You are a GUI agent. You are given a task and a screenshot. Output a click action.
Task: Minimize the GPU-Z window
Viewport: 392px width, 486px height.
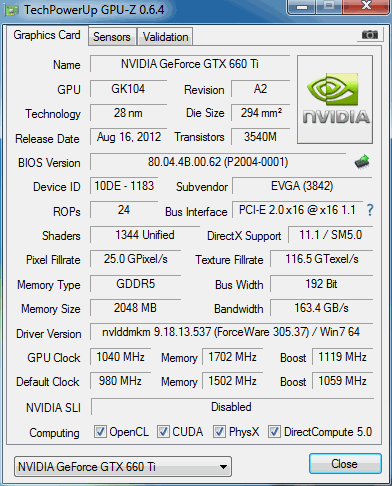tap(302, 7)
